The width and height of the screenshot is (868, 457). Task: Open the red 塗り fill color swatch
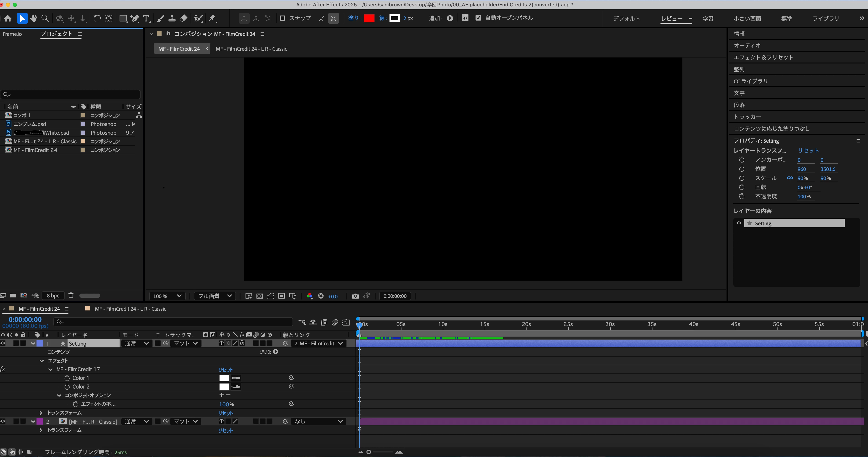[369, 18]
